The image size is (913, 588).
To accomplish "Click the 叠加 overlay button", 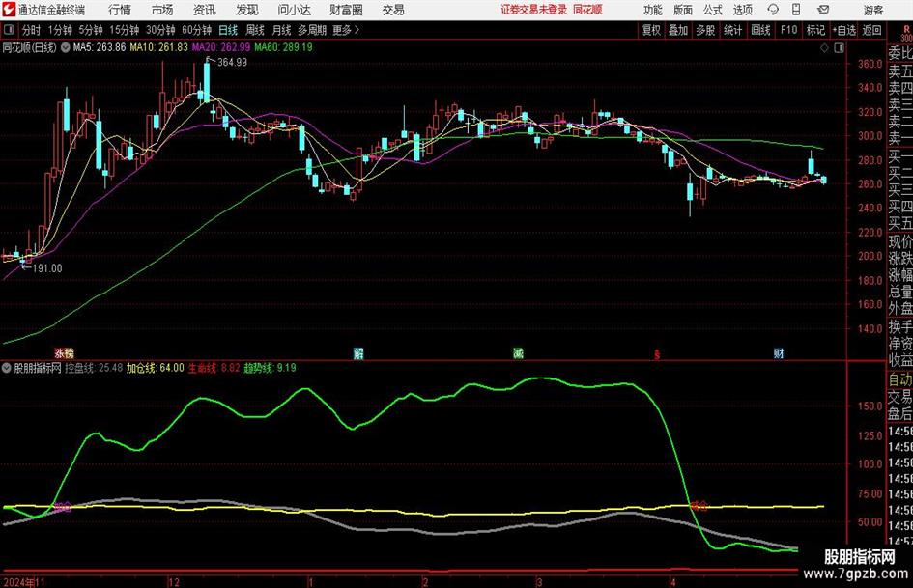I will 678,30.
